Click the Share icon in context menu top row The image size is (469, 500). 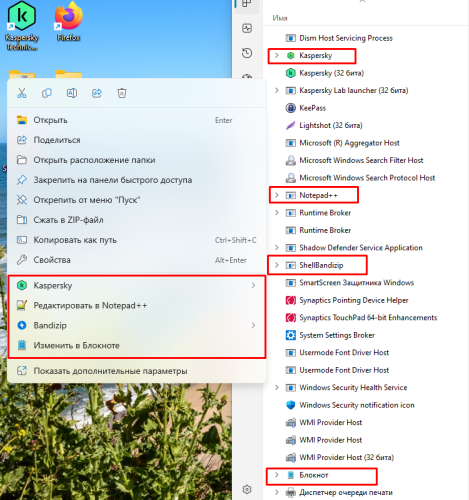click(x=97, y=93)
